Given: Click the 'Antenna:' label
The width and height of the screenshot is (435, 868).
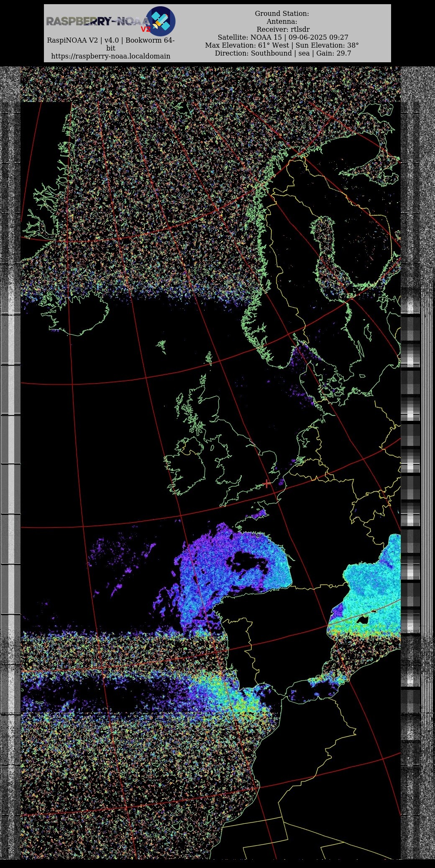Looking at the screenshot, I should coord(282,22).
